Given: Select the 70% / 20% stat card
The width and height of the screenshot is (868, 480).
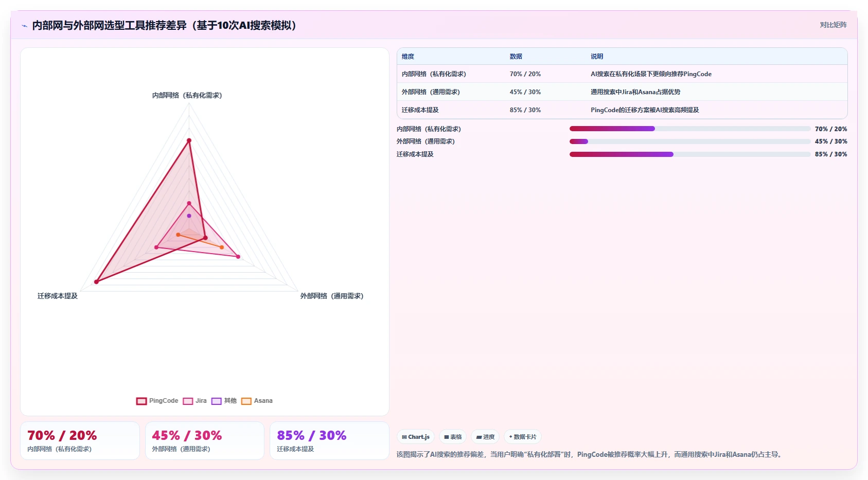Looking at the screenshot, I should (x=80, y=440).
